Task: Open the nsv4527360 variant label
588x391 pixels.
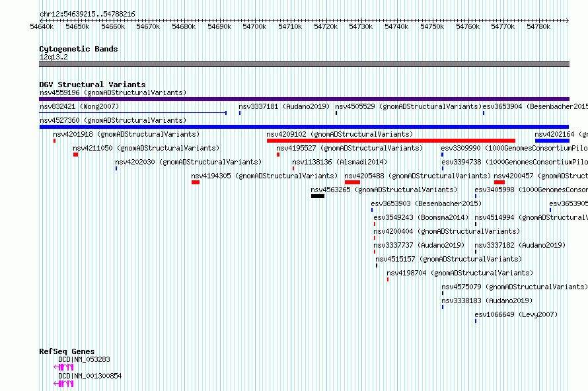Action: [113, 120]
